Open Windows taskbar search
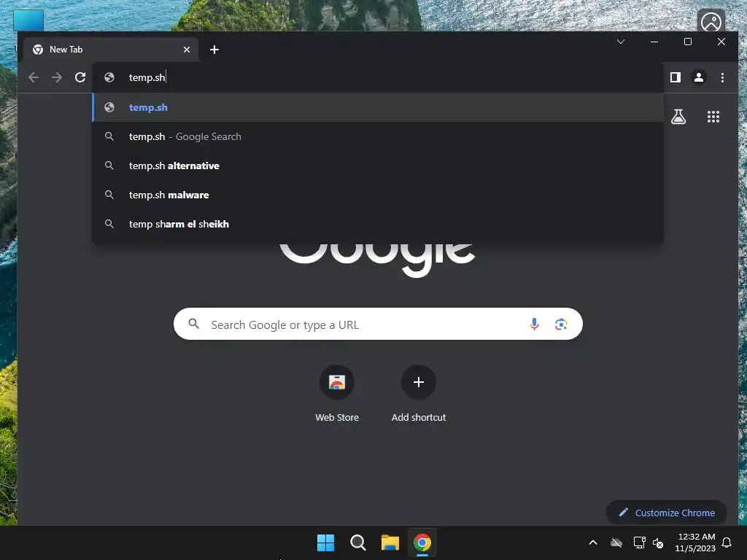 point(357,542)
